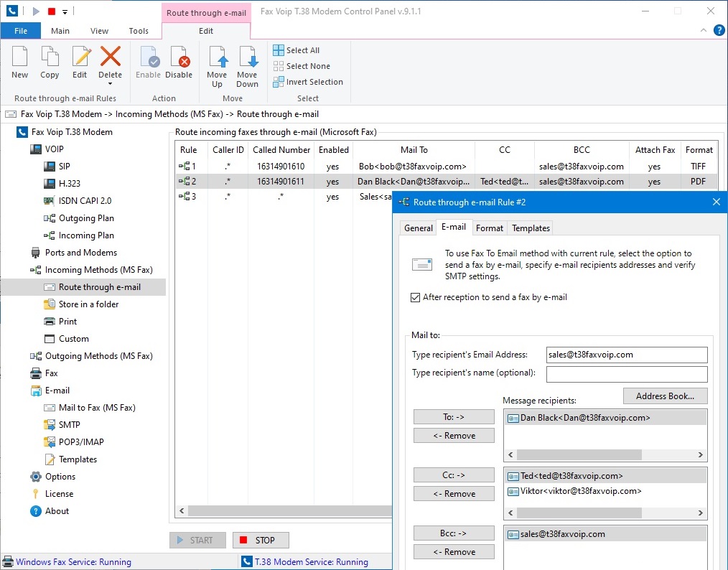Switch to the Main ribbon tab
The image size is (728, 570).
tap(60, 31)
